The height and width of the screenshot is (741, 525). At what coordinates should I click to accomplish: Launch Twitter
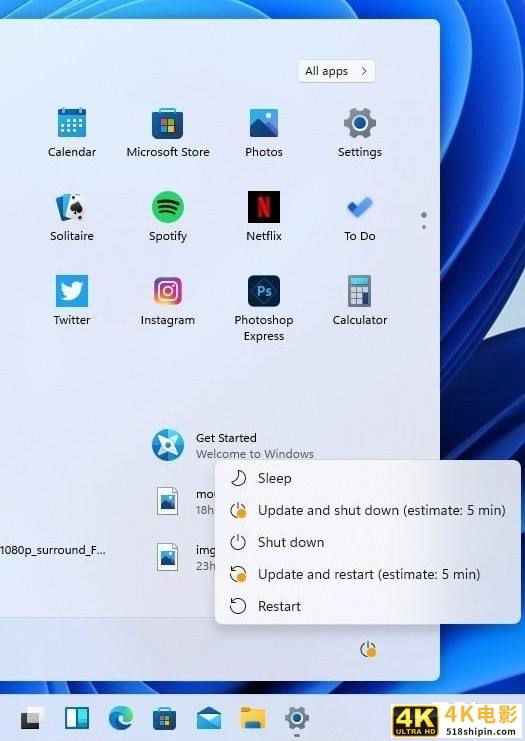[x=72, y=301]
